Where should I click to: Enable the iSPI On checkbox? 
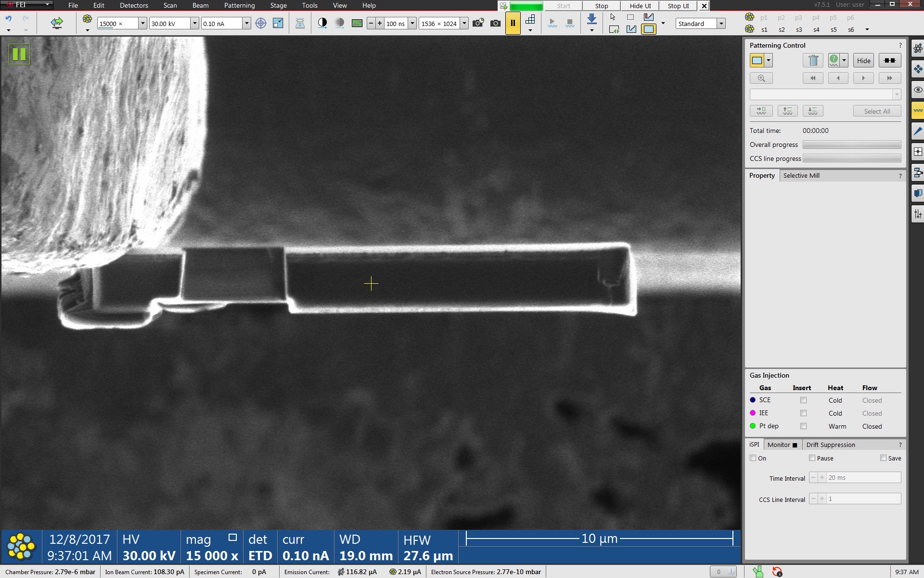(x=753, y=458)
